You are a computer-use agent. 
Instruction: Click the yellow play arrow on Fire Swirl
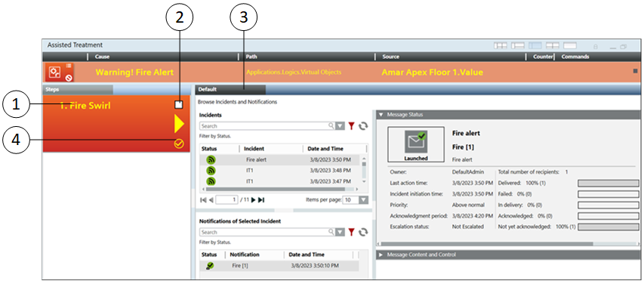pos(179,124)
